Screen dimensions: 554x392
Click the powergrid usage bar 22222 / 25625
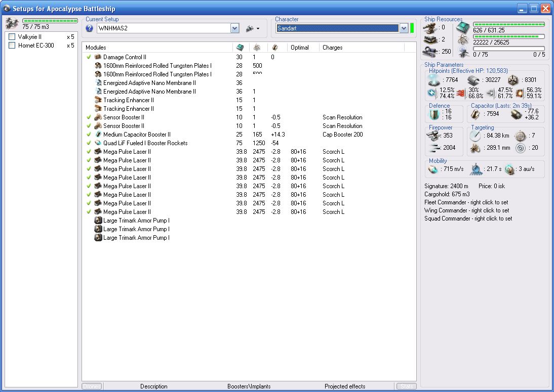(x=509, y=36)
